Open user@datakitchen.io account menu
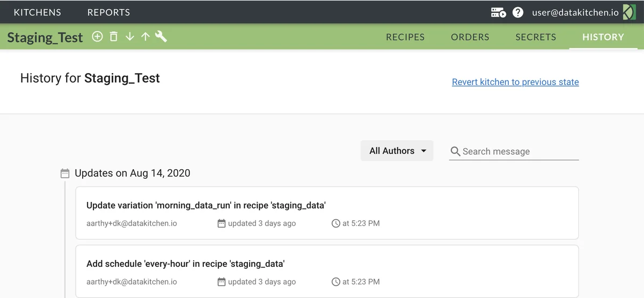Image resolution: width=644 pixels, height=298 pixels. pos(575,12)
